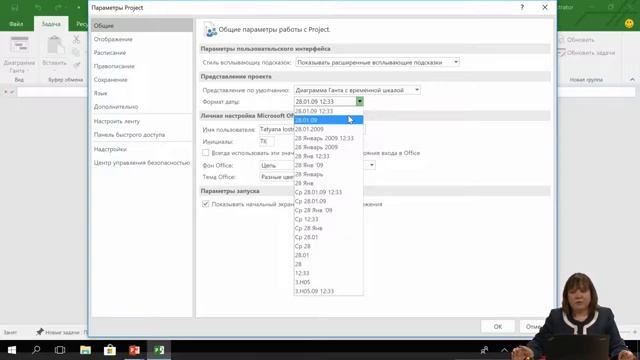
Task: Choose format 28.01 in list
Action: (328, 255)
